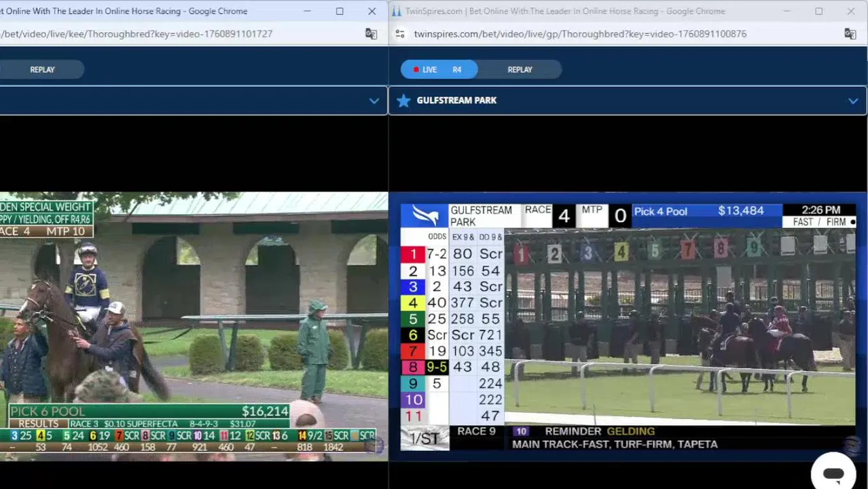Select REPLAY in the Gulfstream Park window
Image resolution: width=868 pixels, height=489 pixels.
click(520, 69)
